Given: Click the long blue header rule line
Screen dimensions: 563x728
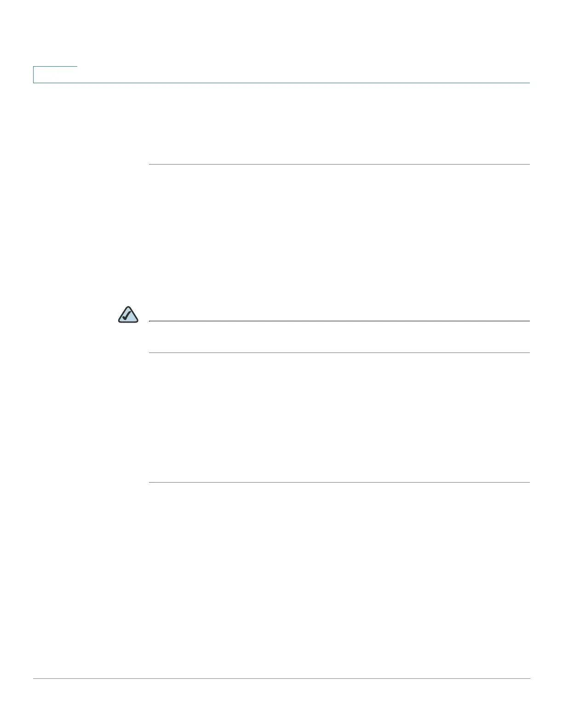Looking at the screenshot, I should [281, 83].
